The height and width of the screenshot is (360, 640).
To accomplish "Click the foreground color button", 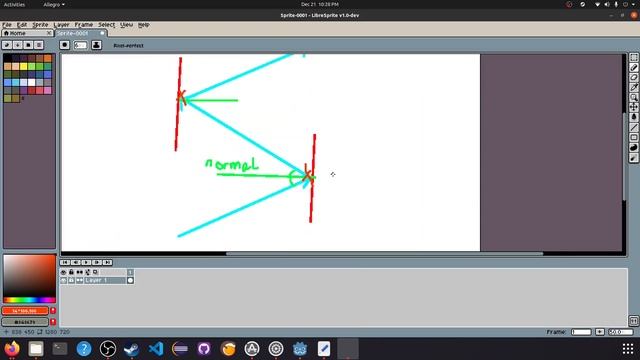I will click(25, 311).
